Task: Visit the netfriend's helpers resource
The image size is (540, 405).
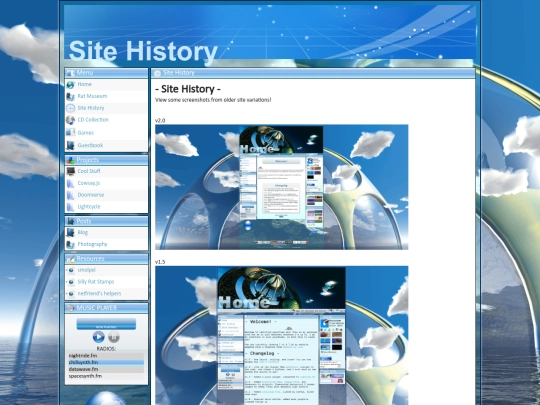Action: pos(99,294)
